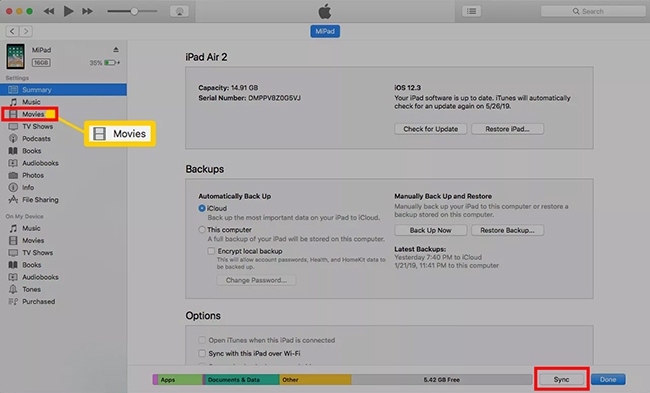The image size is (650, 393).
Task: Click the play button
Action: pos(68,11)
